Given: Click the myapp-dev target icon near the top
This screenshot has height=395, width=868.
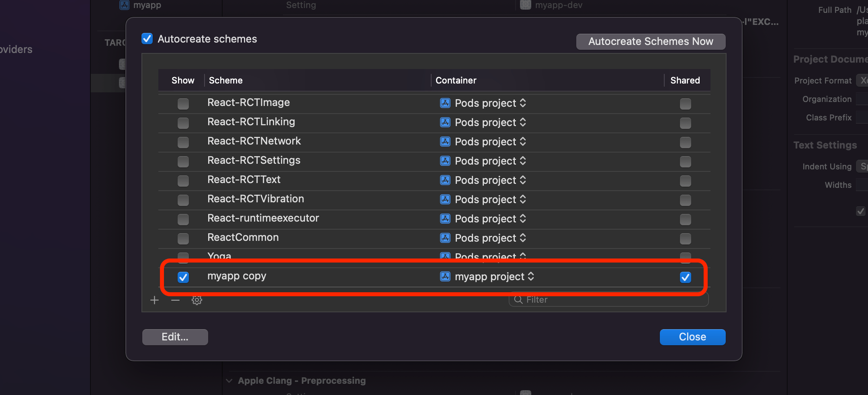Looking at the screenshot, I should pos(525,5).
